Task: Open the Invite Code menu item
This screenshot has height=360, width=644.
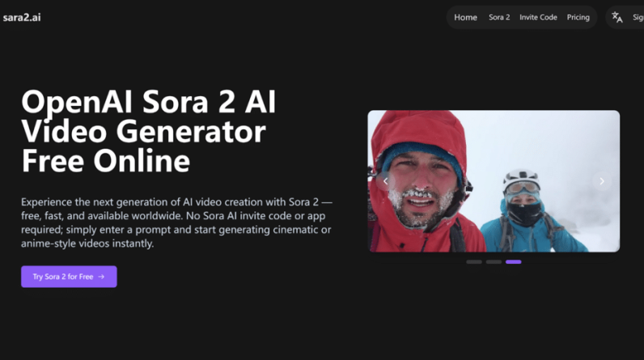Action: tap(538, 17)
